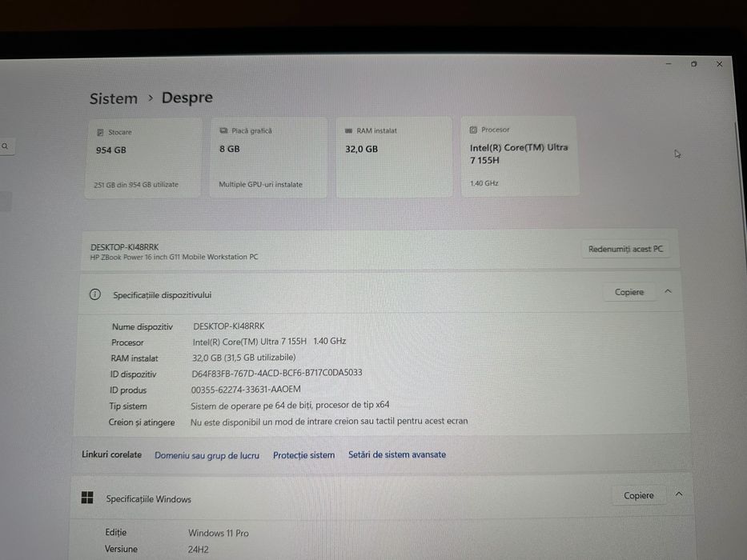The height and width of the screenshot is (560, 747).
Task: Click 'Multiple GPU-uri instalate' text
Action: [260, 184]
